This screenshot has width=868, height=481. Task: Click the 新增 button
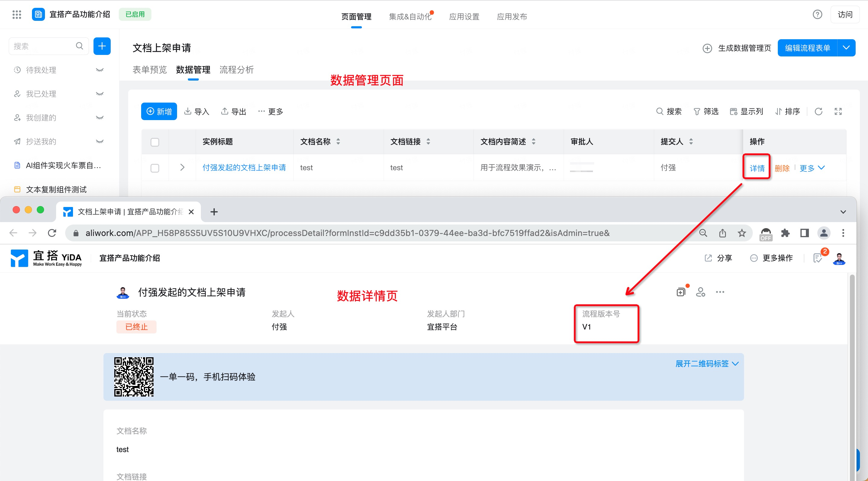(x=159, y=111)
